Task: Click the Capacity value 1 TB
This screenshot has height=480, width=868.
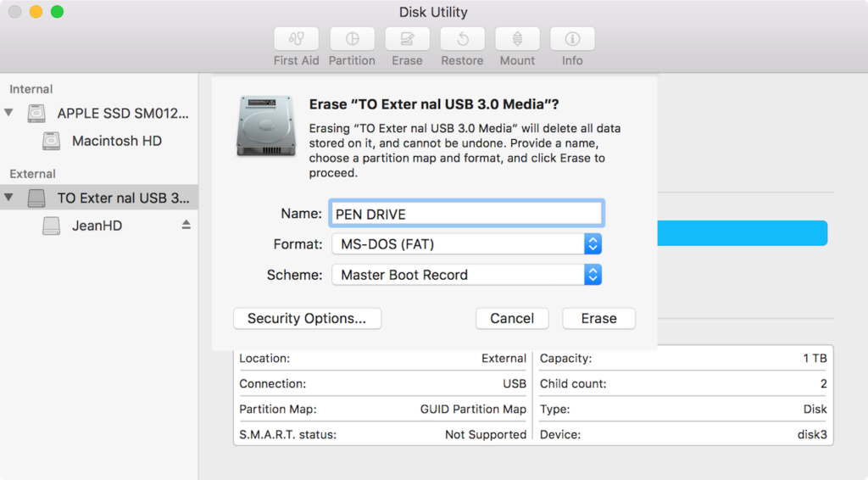Action: coord(815,358)
